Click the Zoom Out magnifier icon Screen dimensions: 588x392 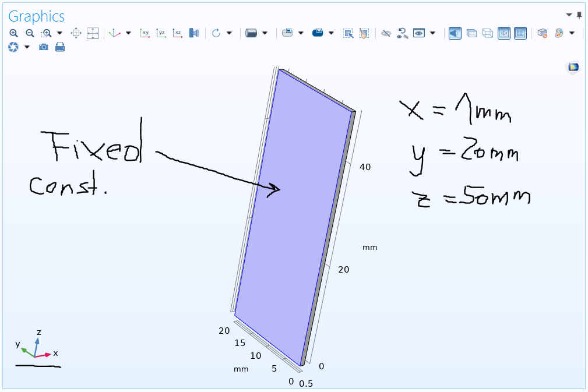pyautogui.click(x=30, y=33)
